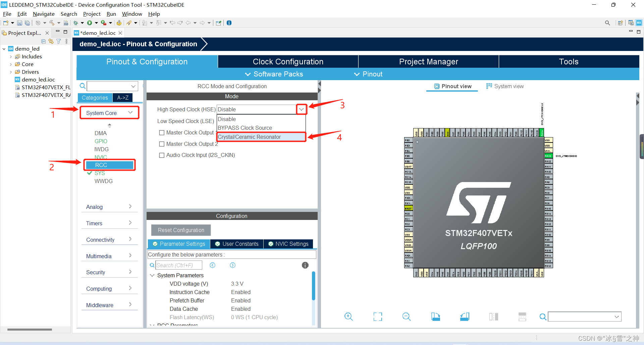Screen dimensions: 644x345
Task: Go to previous parameter search result
Action: point(212,265)
